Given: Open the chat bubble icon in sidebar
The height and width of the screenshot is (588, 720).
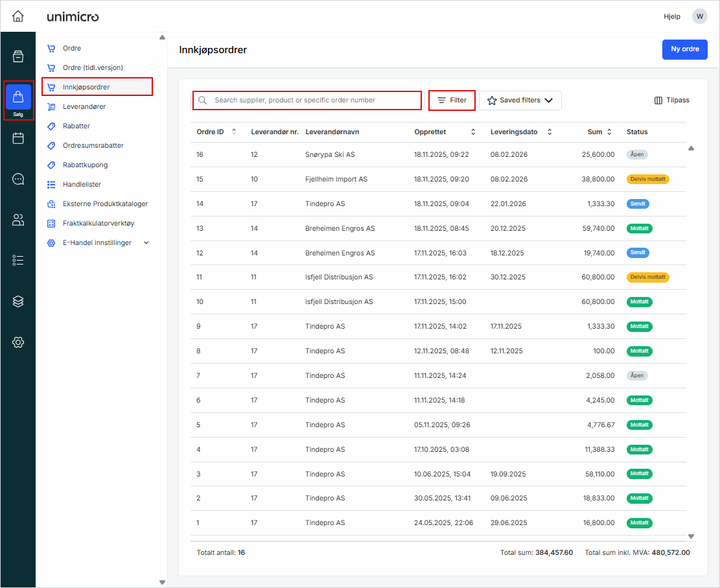Looking at the screenshot, I should pos(18,179).
